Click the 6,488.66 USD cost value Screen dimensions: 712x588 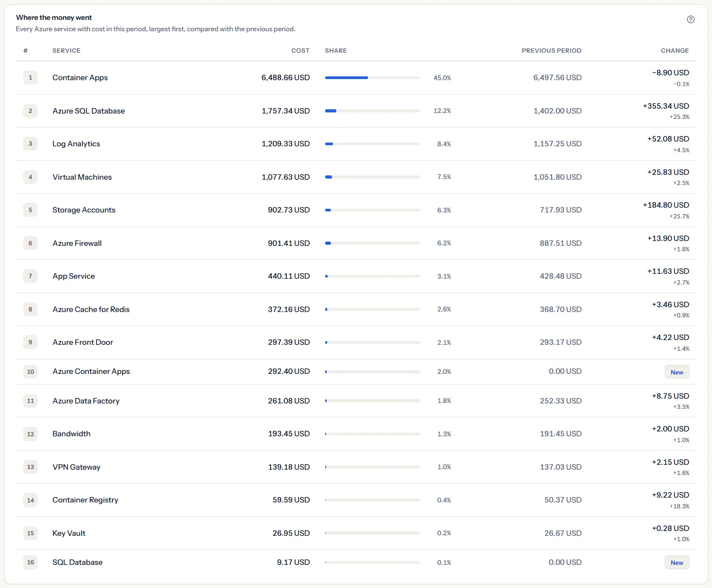(x=286, y=77)
